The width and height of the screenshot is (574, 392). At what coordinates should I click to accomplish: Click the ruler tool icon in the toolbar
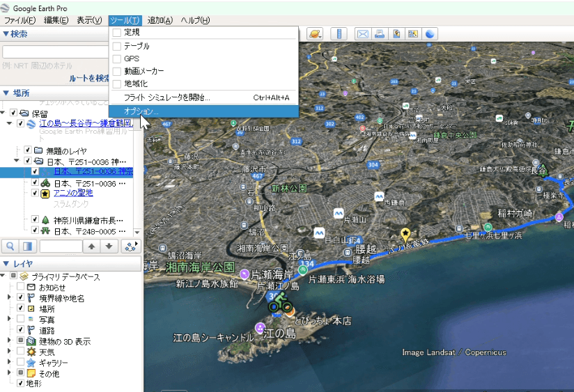pos(339,33)
